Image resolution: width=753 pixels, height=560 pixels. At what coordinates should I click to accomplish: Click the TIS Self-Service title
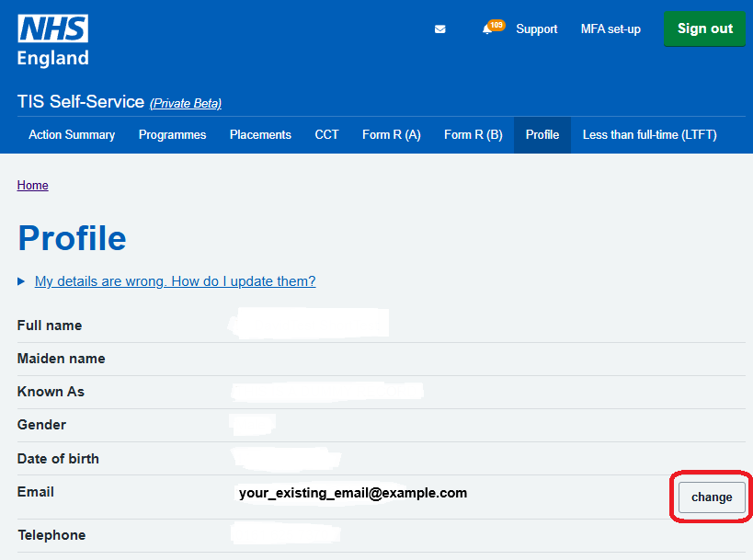81,102
